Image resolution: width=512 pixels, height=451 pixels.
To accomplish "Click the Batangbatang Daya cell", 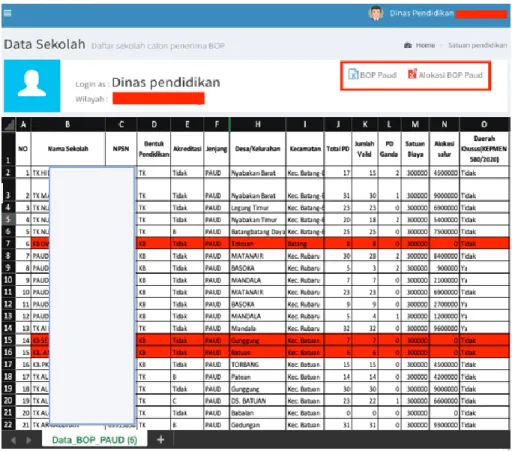I will pyautogui.click(x=257, y=232).
